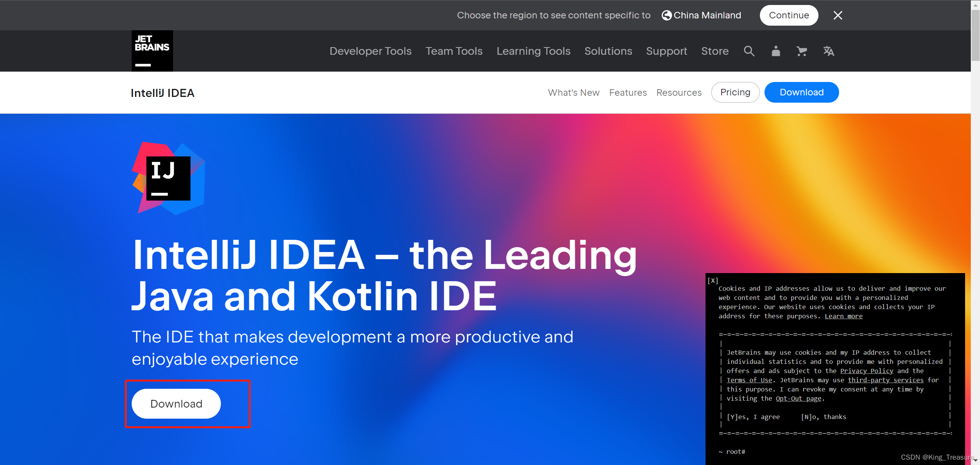This screenshot has width=980, height=465.
Task: Click Continue in the region banner
Action: tap(789, 15)
